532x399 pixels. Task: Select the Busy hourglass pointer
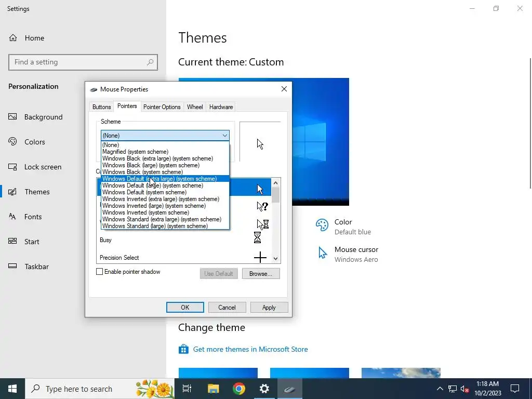click(x=258, y=237)
